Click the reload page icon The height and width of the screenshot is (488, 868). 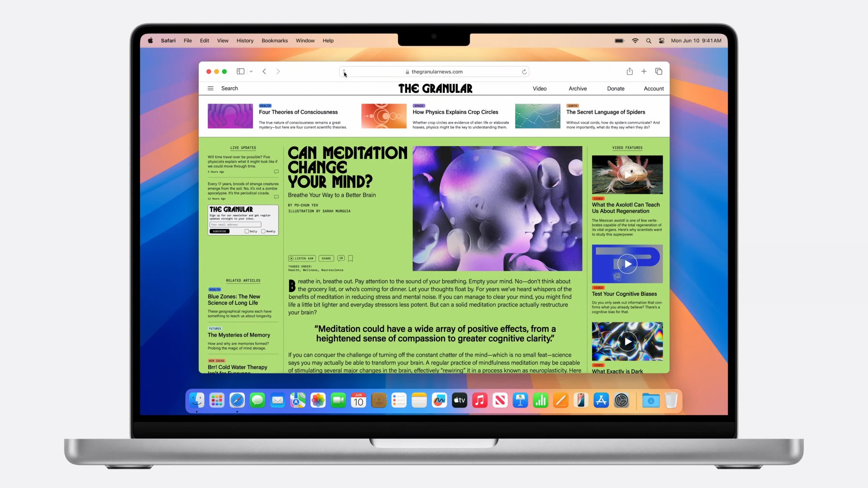(523, 72)
